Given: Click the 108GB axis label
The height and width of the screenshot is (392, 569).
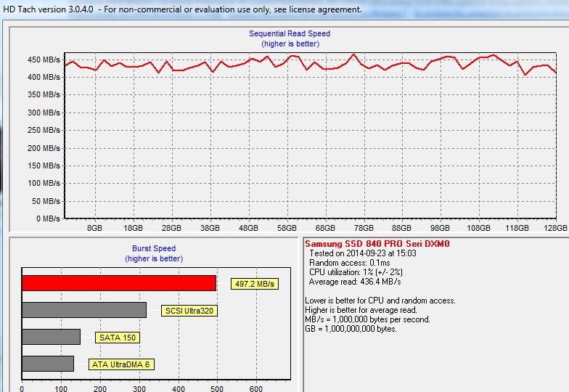Looking at the screenshot, I should (x=478, y=228).
